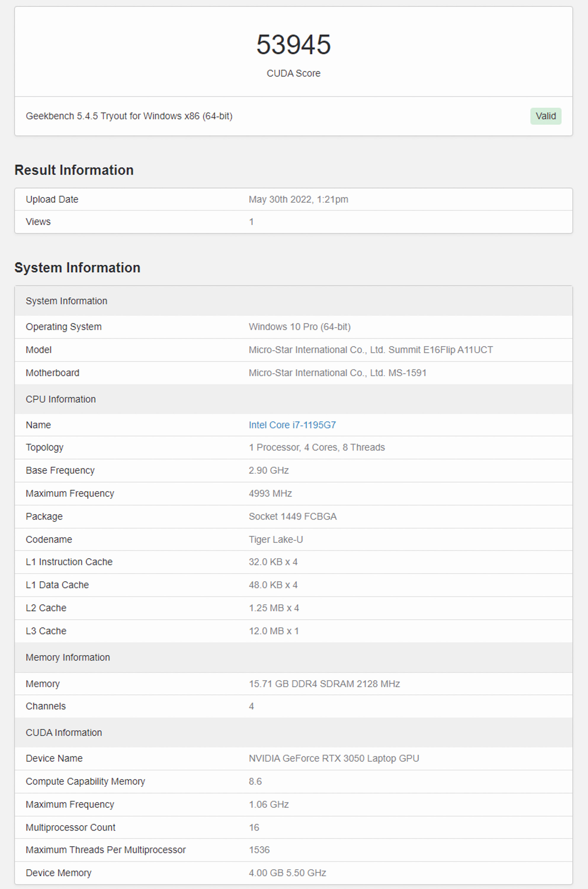Select the Tiger Lake-U codename value
588x889 pixels.
tap(275, 539)
